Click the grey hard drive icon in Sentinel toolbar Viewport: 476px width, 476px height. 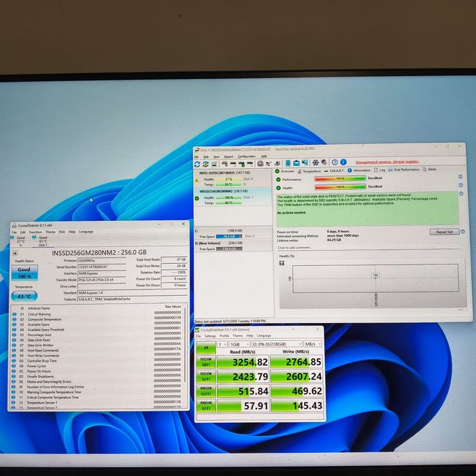pyautogui.click(x=260, y=164)
